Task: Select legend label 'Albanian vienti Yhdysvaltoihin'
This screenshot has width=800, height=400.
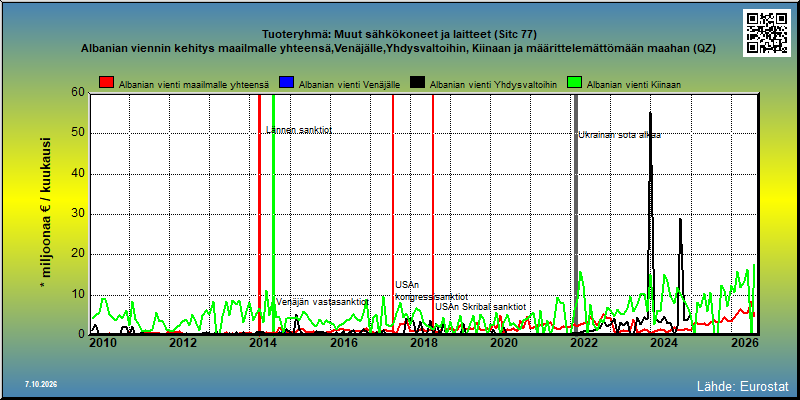Action: [x=493, y=84]
